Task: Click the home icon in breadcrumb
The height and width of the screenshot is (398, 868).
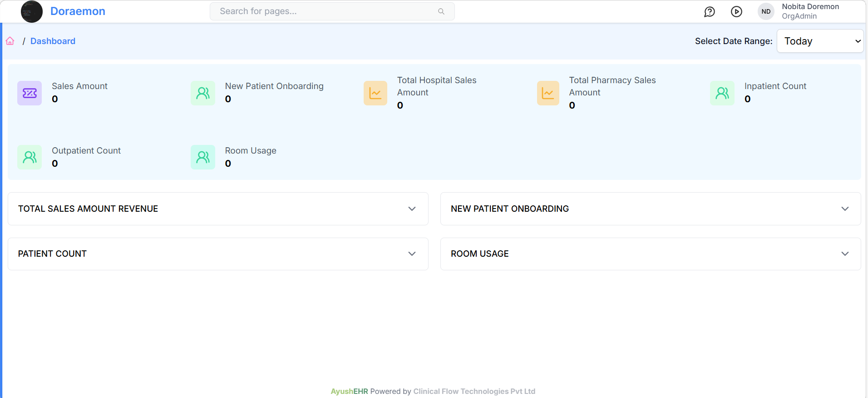Action: [x=10, y=41]
